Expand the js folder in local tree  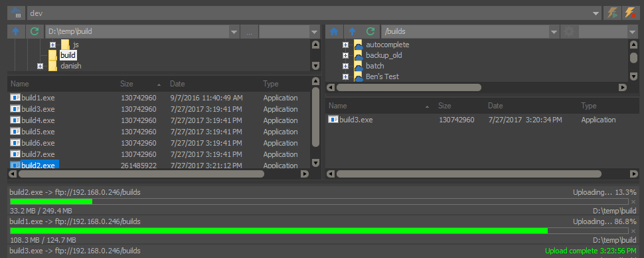[52, 45]
